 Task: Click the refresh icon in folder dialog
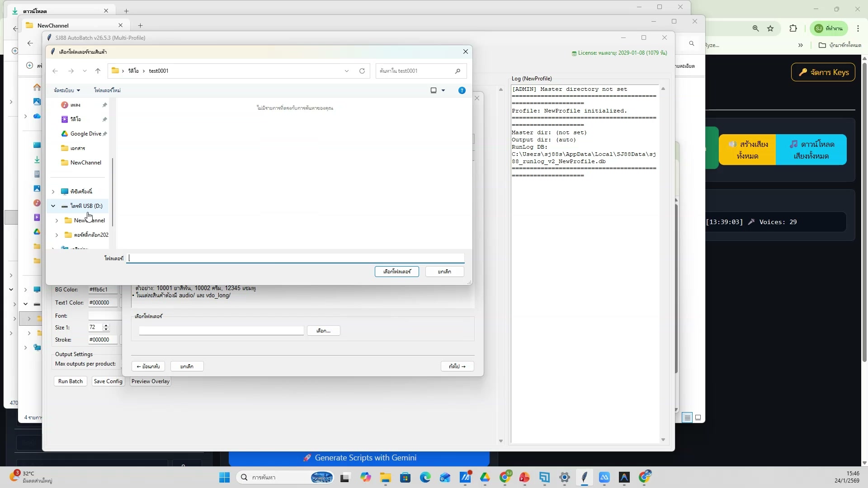click(x=362, y=71)
